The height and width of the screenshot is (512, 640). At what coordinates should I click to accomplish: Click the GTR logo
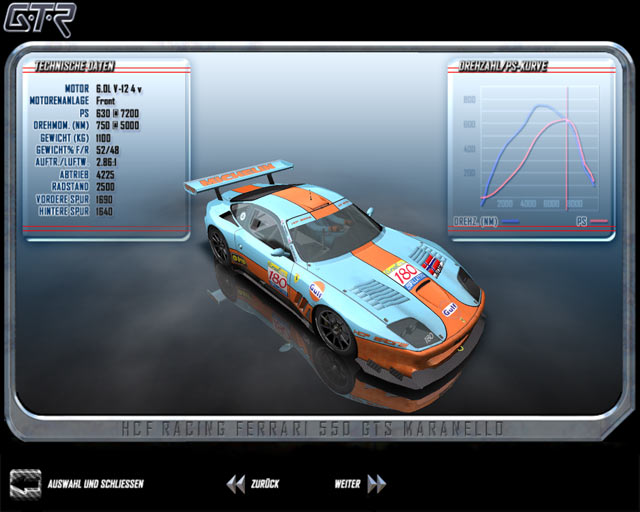tap(40, 20)
